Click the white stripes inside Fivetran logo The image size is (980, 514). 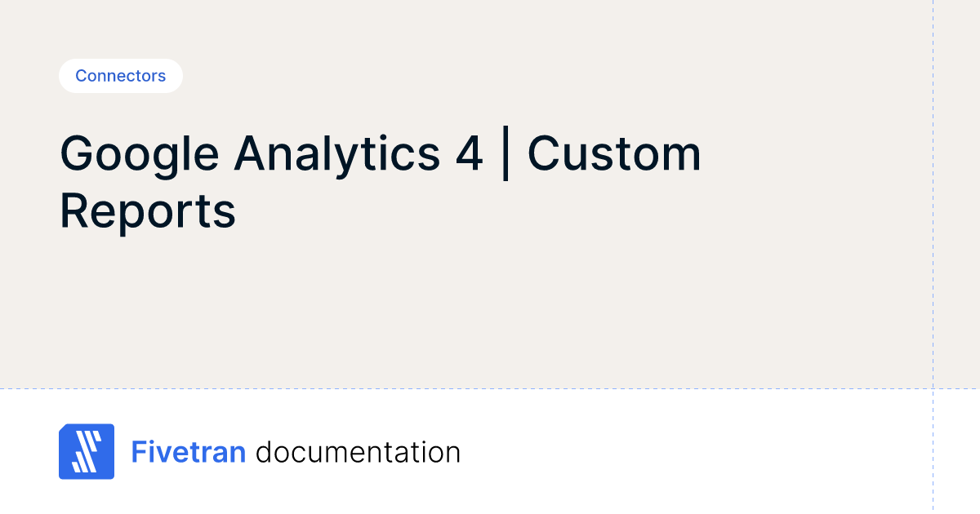click(x=85, y=451)
